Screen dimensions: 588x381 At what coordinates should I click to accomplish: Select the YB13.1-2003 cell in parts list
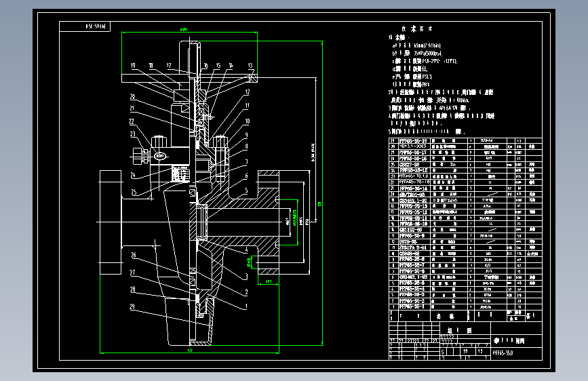point(413,146)
